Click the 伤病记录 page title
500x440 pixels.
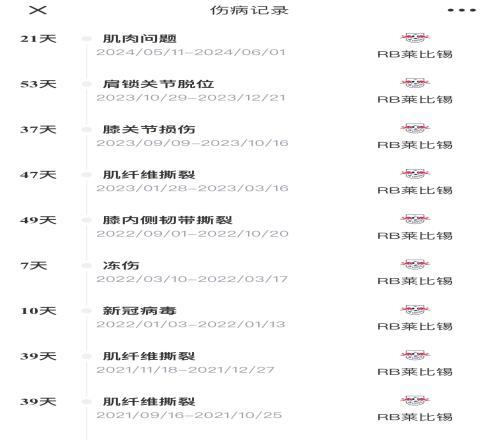pyautogui.click(x=249, y=10)
